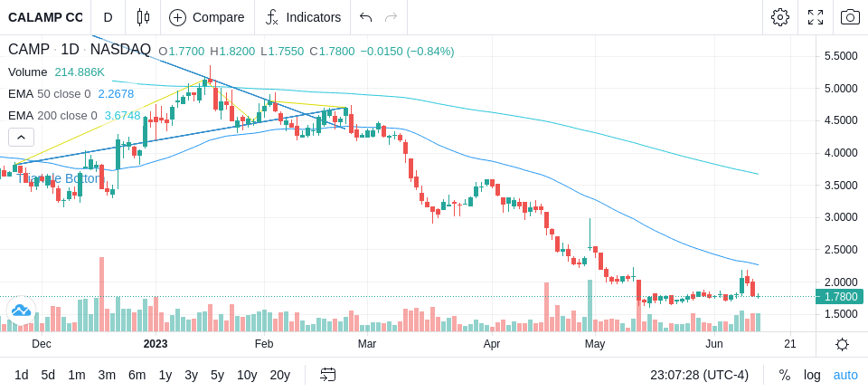Open the candlestick chart style menu
This screenshot has height=392, width=868.
143,17
